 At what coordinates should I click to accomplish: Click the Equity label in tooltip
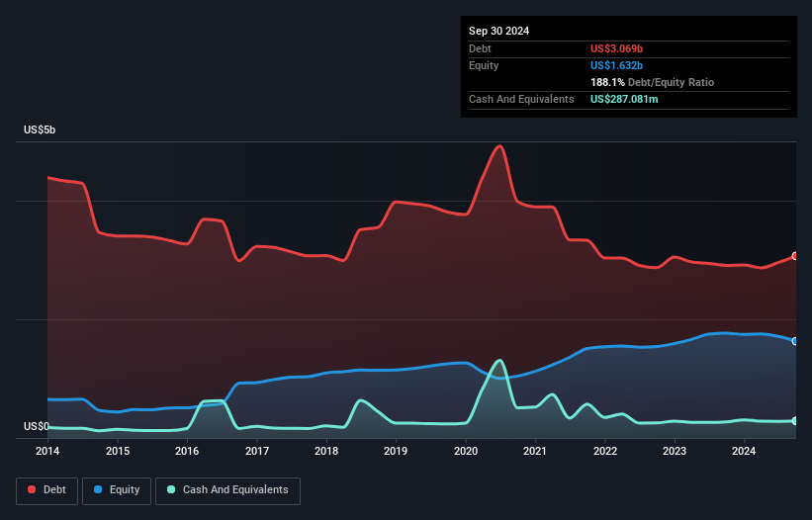coord(484,65)
